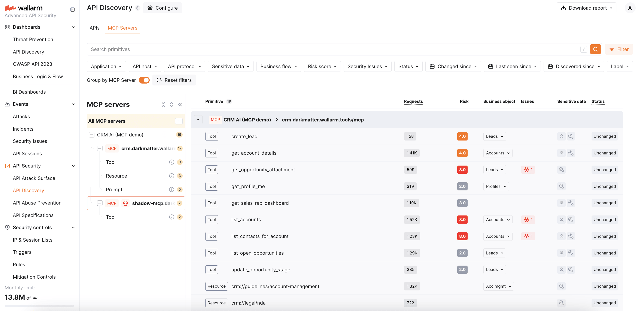The width and height of the screenshot is (644, 311).
Task: Click the Reset filters button
Action: (174, 80)
